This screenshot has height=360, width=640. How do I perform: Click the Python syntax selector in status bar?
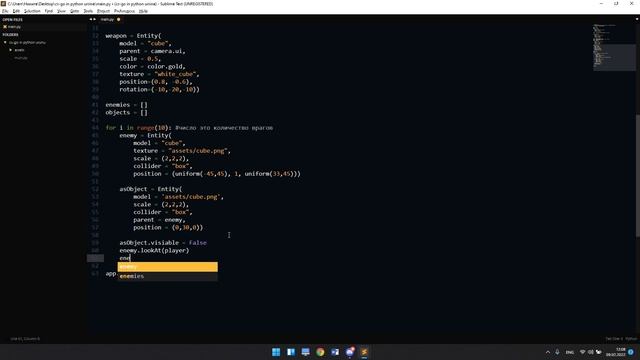(x=631, y=339)
